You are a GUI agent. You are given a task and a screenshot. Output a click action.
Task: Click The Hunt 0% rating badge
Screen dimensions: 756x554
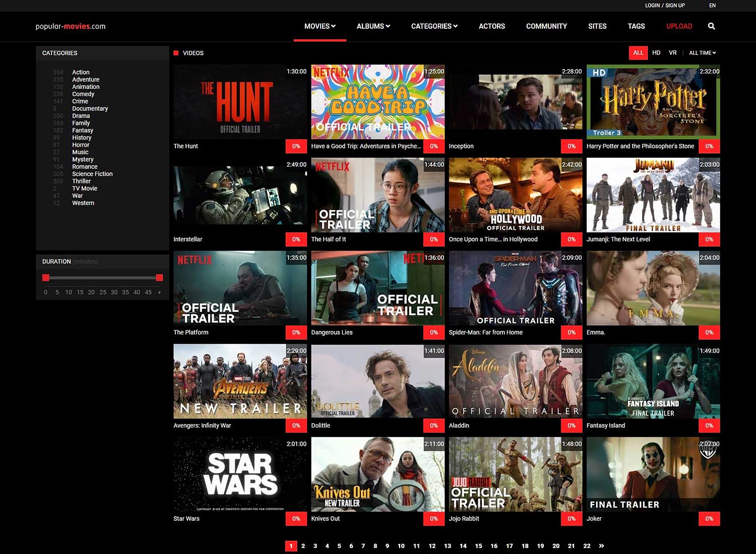point(296,146)
